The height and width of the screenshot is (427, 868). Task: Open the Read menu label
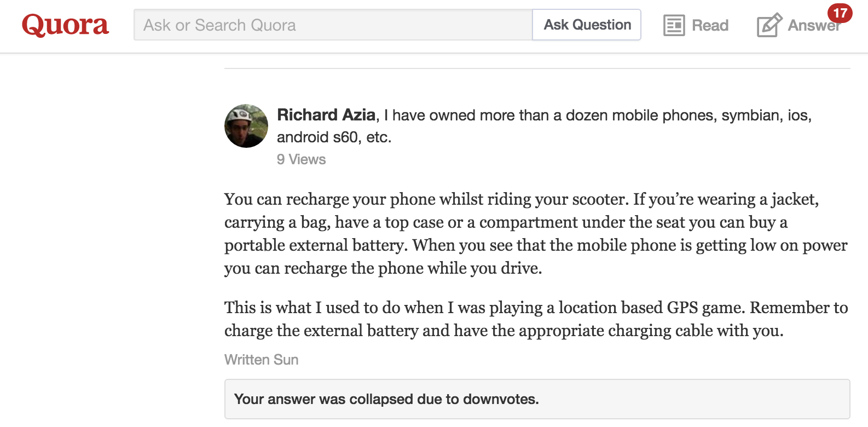click(710, 25)
